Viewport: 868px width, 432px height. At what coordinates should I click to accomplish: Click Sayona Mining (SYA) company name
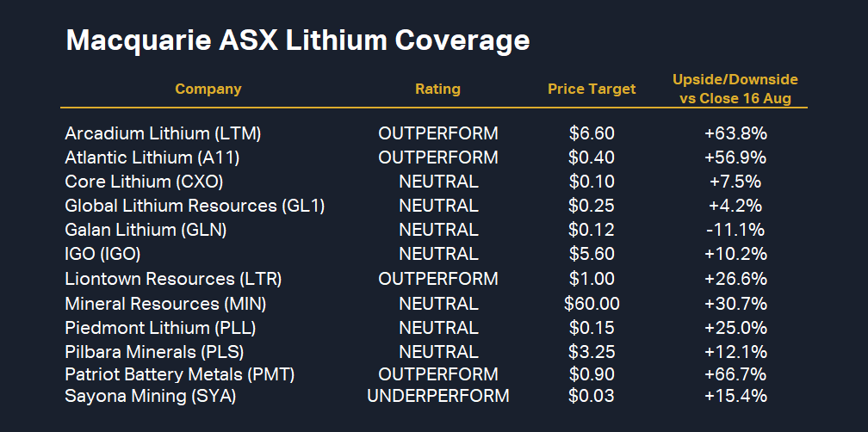(x=150, y=396)
